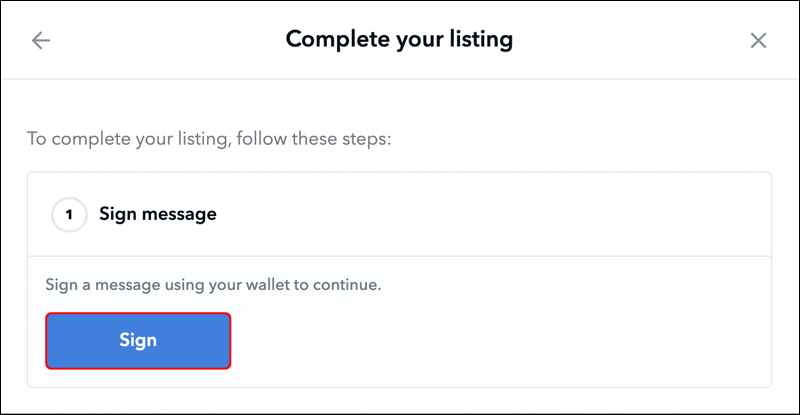Dismiss the dialog with the X icon
The image size is (800, 415).
coord(758,40)
